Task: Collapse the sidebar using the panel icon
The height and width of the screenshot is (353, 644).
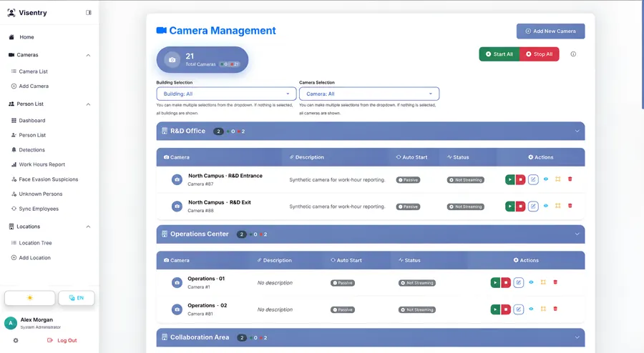Action: point(88,13)
